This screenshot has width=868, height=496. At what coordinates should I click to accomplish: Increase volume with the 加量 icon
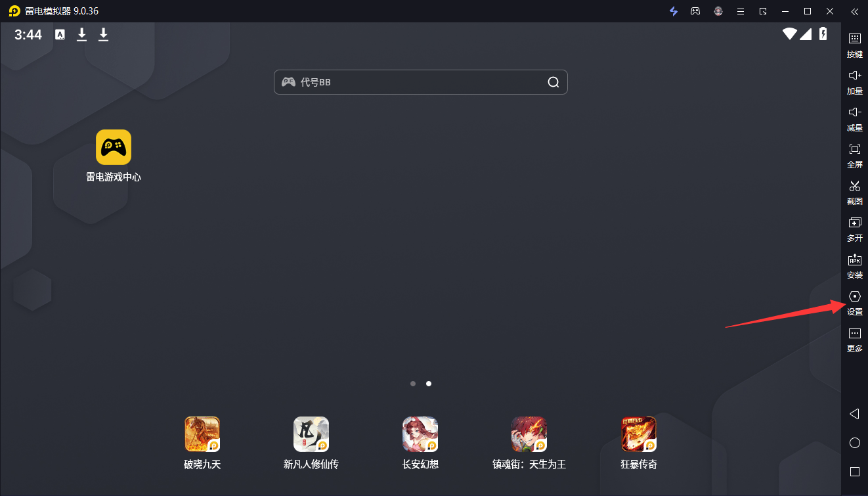click(854, 80)
